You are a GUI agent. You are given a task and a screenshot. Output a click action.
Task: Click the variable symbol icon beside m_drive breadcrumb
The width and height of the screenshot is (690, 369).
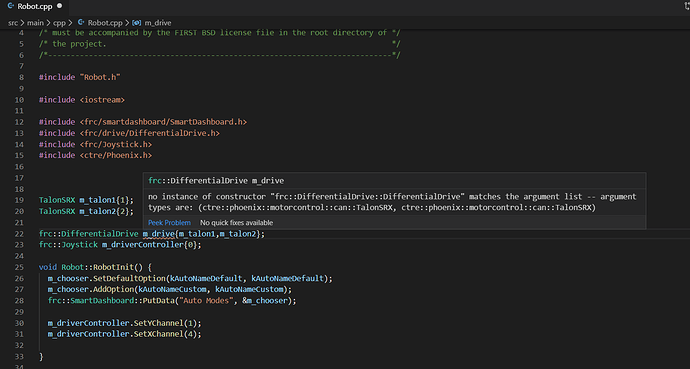click(137, 23)
